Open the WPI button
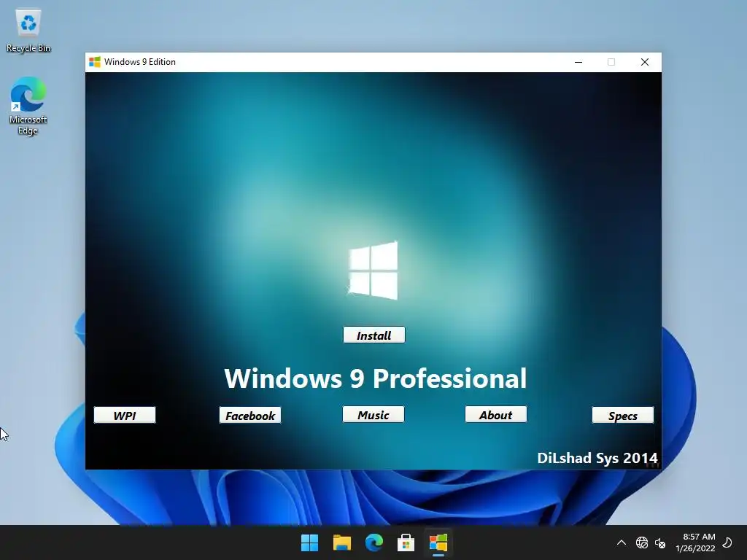 point(125,415)
